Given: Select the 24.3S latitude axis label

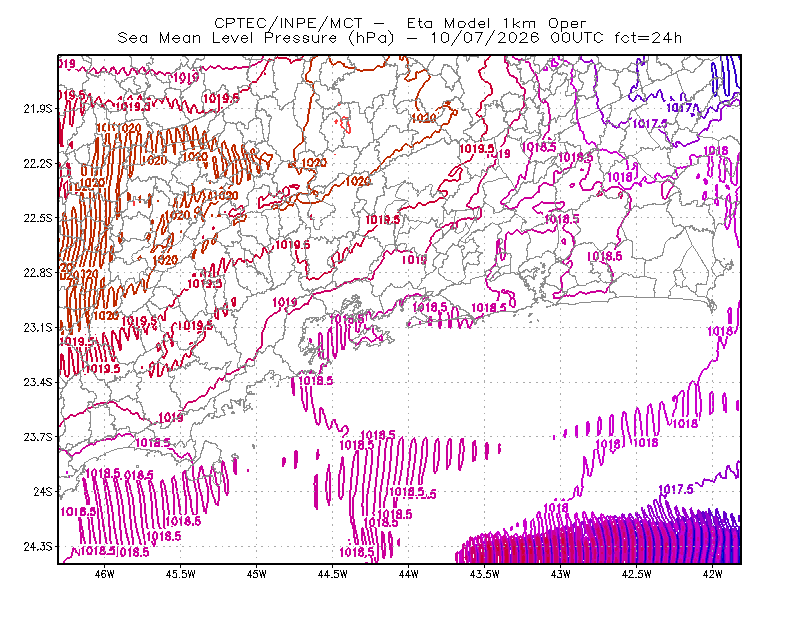Looking at the screenshot, I should click(x=38, y=546).
